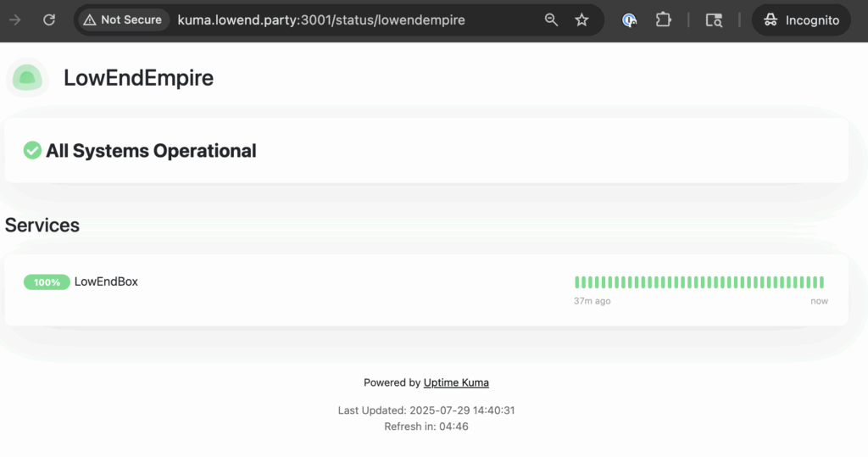868x457 pixels.
Task: Bookmark this page with the star icon
Action: coord(581,20)
